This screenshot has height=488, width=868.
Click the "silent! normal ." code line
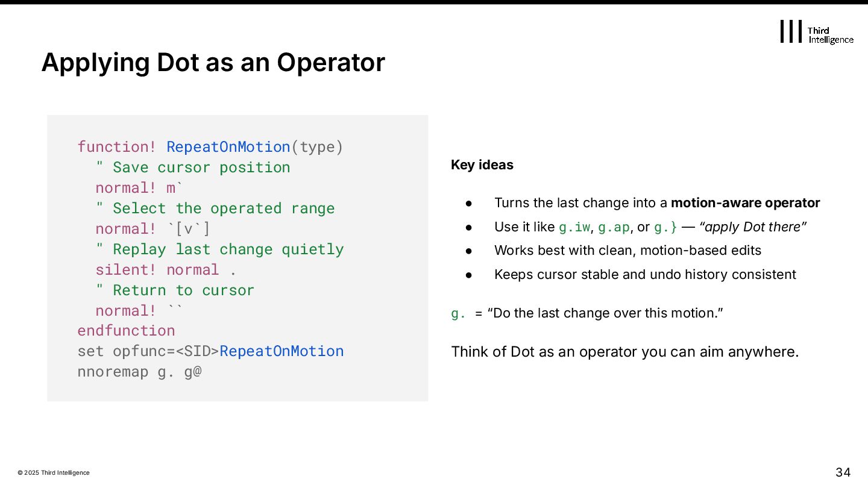[x=166, y=270]
